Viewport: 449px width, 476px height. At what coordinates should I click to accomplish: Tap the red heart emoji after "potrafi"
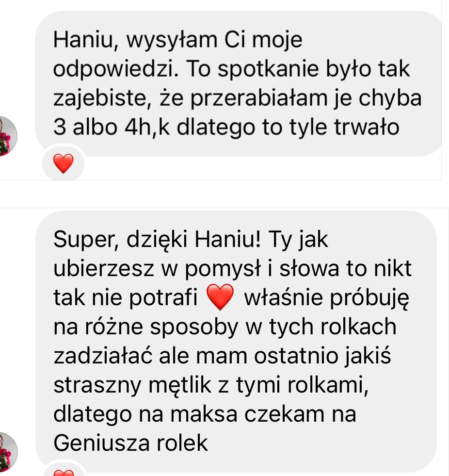(x=220, y=297)
